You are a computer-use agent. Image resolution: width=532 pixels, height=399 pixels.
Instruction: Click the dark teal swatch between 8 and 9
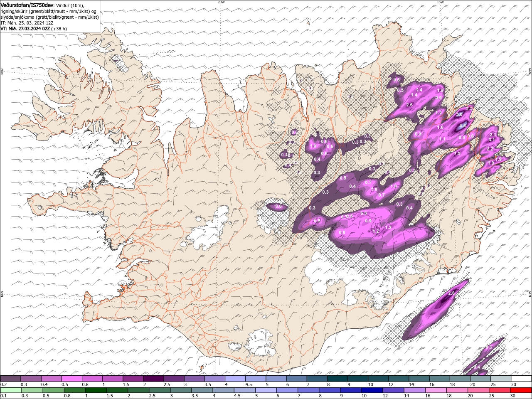[x=337, y=379]
